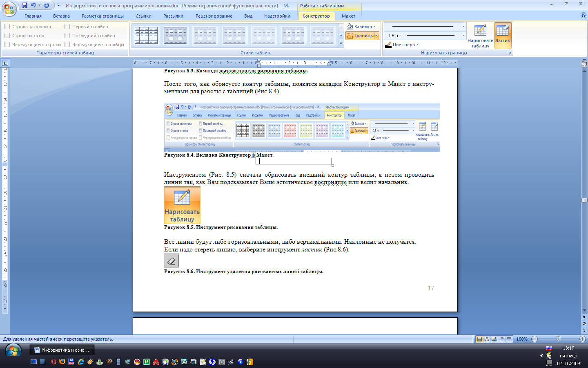Open the Границы dropdown arrow
The image size is (588, 368).
(376, 36)
